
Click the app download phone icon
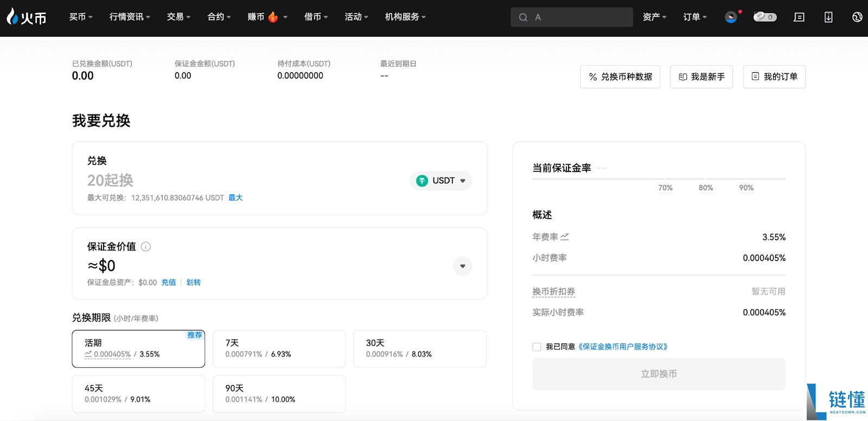pyautogui.click(x=828, y=17)
